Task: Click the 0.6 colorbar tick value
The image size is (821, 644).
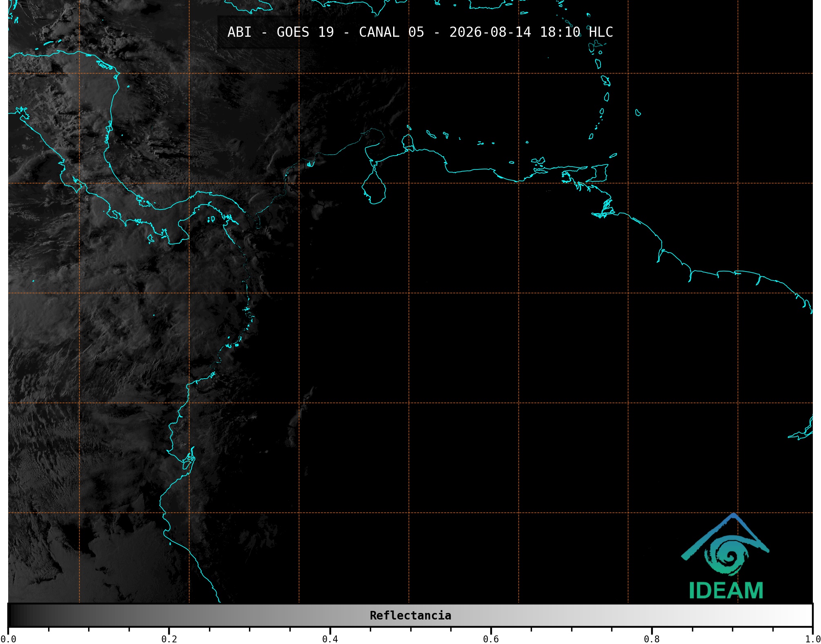Action: pos(491,639)
